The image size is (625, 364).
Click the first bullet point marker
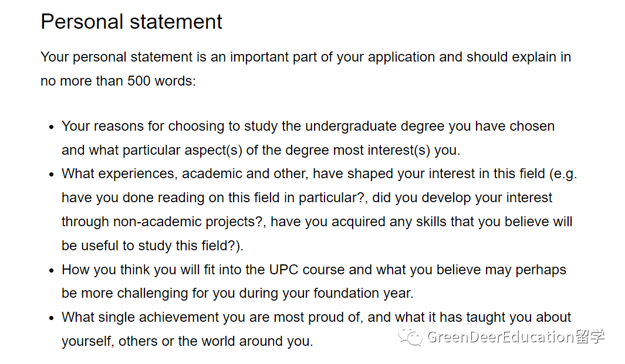(51, 127)
